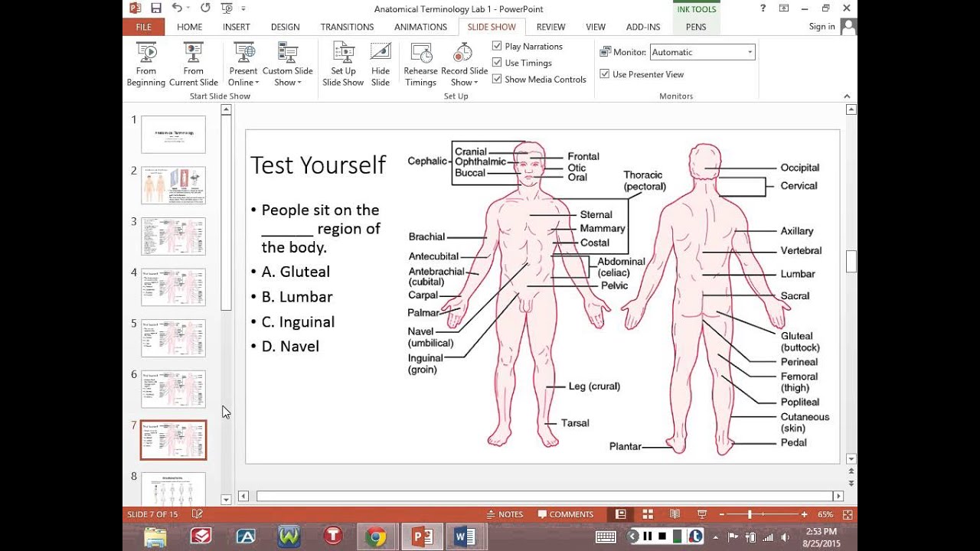Switch to INSERT tab
The image size is (980, 551).
coord(237,27)
